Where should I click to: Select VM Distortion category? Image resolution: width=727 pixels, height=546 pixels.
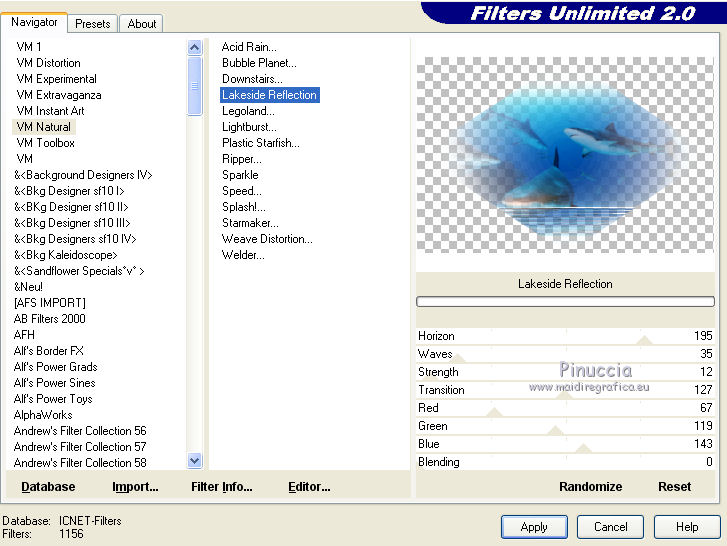point(48,63)
